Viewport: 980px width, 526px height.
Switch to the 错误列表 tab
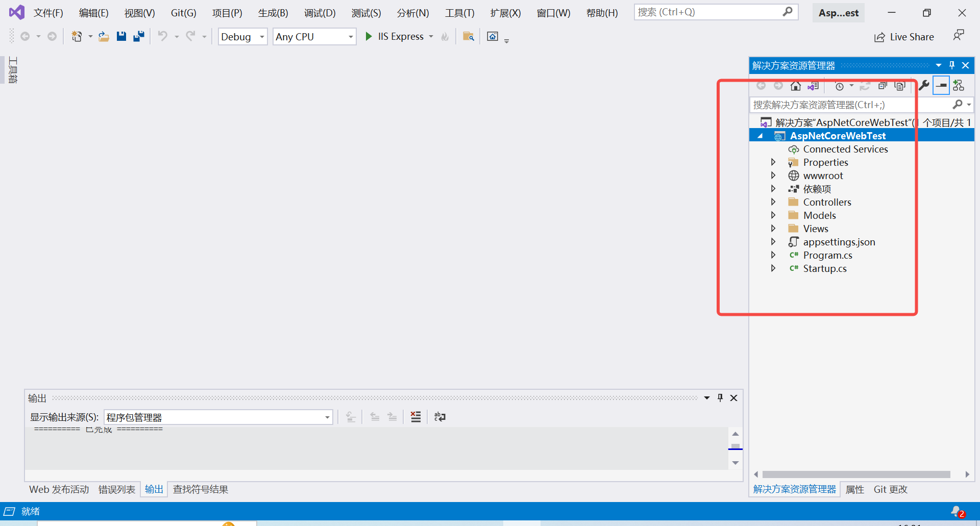coord(117,489)
